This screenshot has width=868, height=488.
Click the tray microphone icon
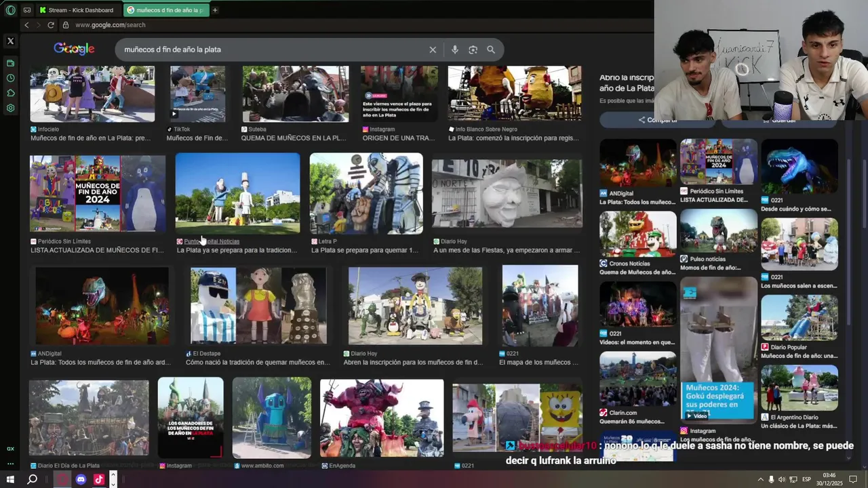point(771,480)
